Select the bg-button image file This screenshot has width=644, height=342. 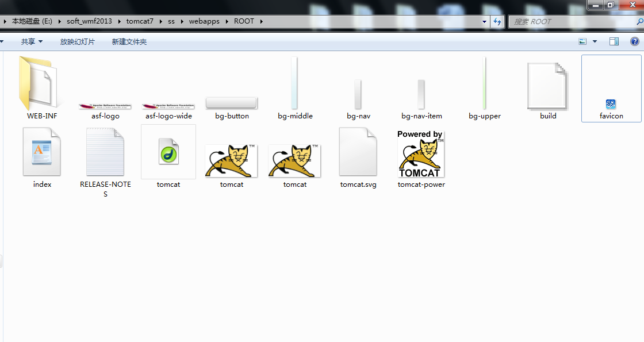[x=232, y=103]
